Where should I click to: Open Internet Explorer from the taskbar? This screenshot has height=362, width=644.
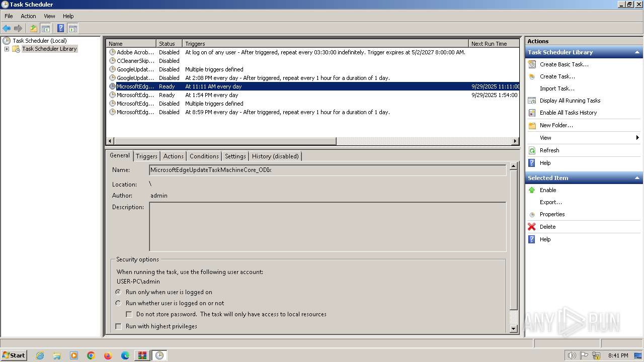point(40,355)
